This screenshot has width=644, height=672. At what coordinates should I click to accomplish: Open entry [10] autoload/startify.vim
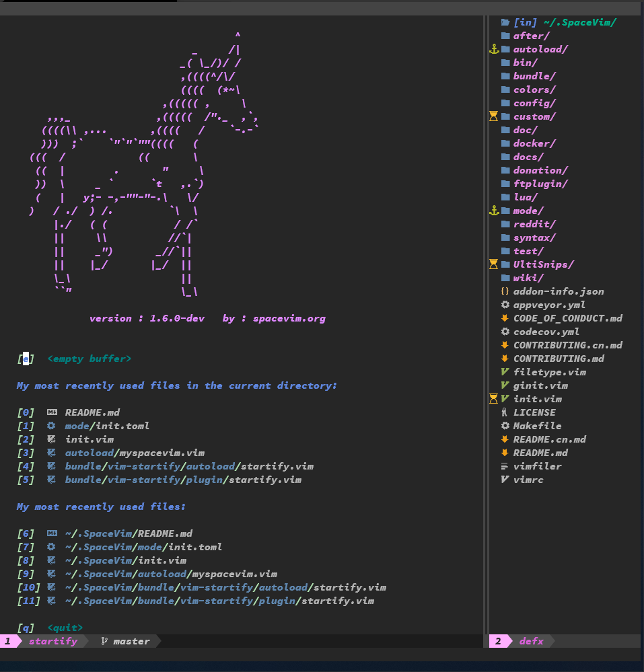(x=225, y=587)
